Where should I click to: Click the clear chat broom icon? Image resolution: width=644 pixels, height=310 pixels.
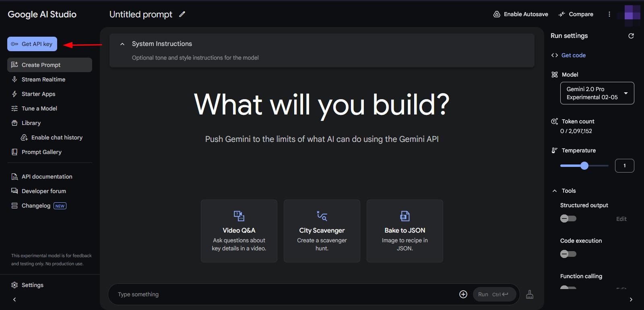point(530,294)
